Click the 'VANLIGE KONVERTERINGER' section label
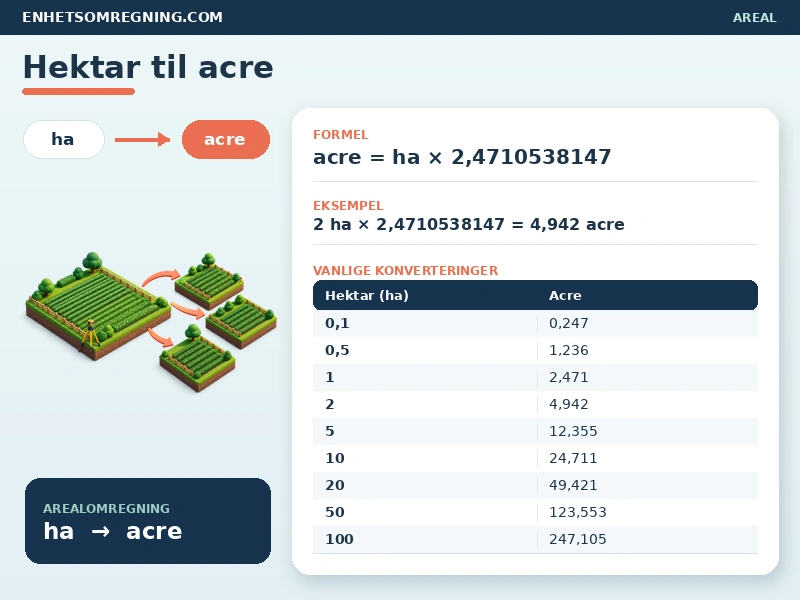Image resolution: width=800 pixels, height=600 pixels. click(x=406, y=270)
